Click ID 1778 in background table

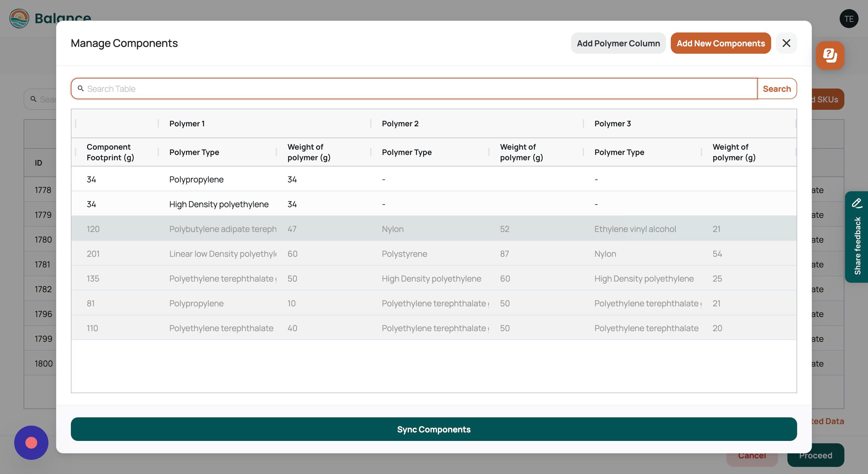pos(43,190)
